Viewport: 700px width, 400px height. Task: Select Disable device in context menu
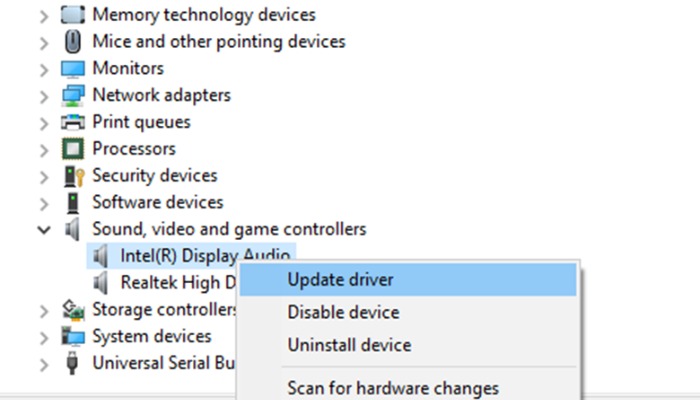pyautogui.click(x=343, y=313)
